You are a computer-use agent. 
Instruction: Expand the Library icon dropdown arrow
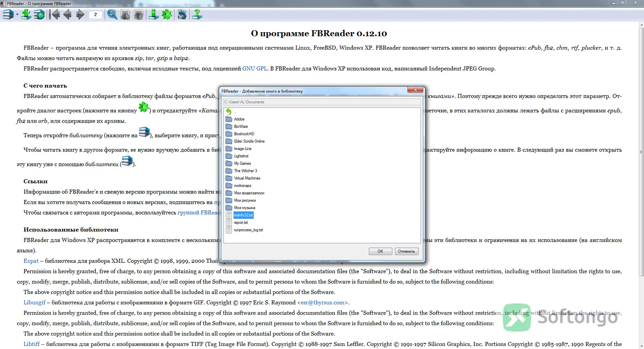pyautogui.click(x=17, y=15)
